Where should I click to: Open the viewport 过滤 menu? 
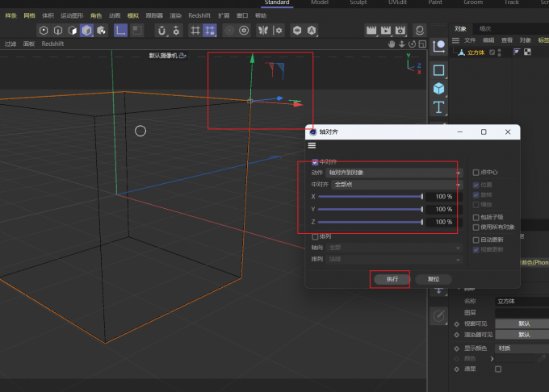click(x=10, y=44)
